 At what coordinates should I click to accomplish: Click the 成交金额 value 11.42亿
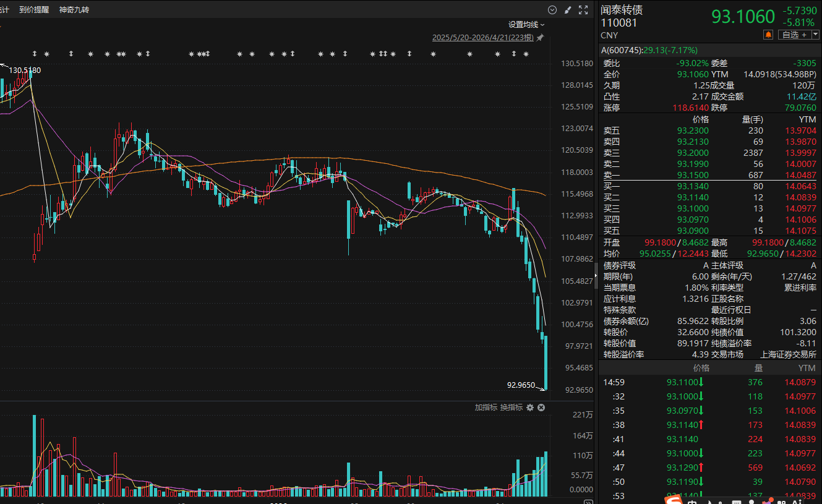tap(802, 96)
